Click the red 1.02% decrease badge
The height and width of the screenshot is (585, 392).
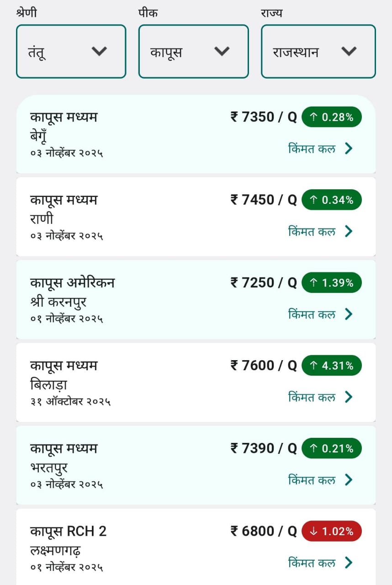click(331, 532)
